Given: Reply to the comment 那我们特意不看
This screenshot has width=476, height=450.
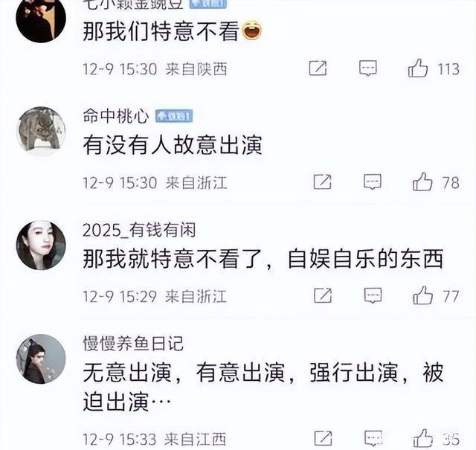Looking at the screenshot, I should point(368,68).
